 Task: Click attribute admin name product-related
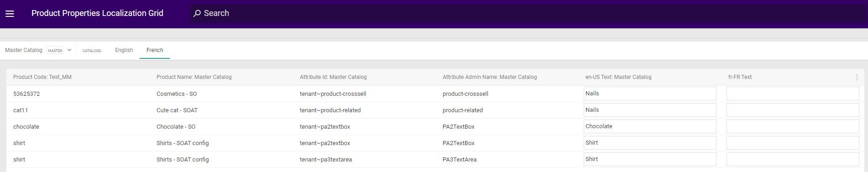tap(463, 110)
